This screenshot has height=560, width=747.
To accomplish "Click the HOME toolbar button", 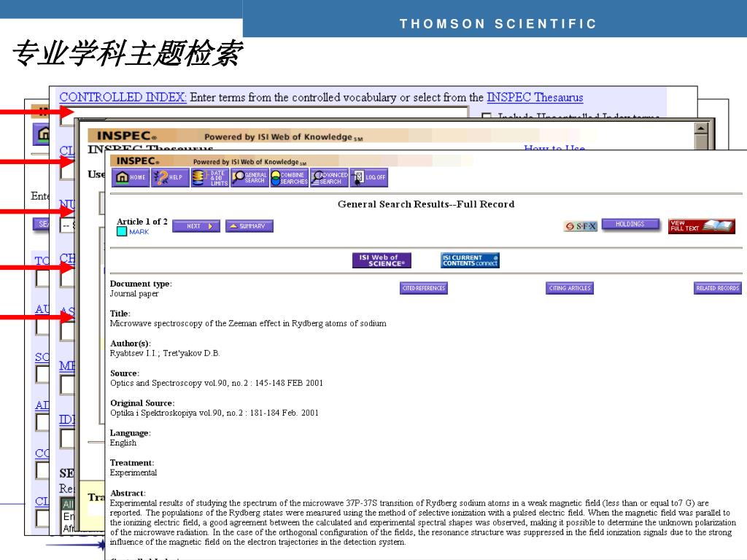I will [x=131, y=178].
